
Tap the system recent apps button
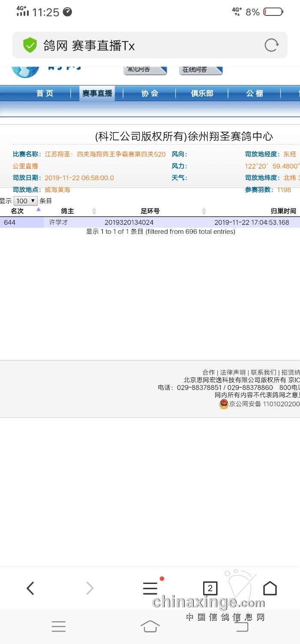coord(59,626)
